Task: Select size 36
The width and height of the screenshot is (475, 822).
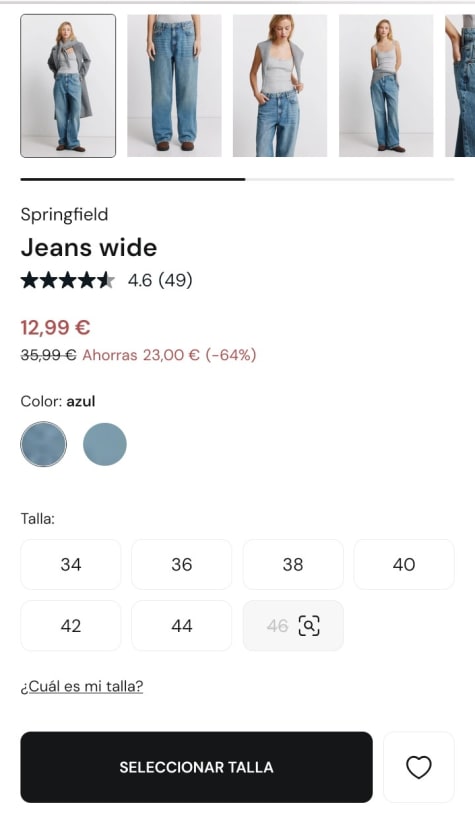Action: pyautogui.click(x=181, y=564)
